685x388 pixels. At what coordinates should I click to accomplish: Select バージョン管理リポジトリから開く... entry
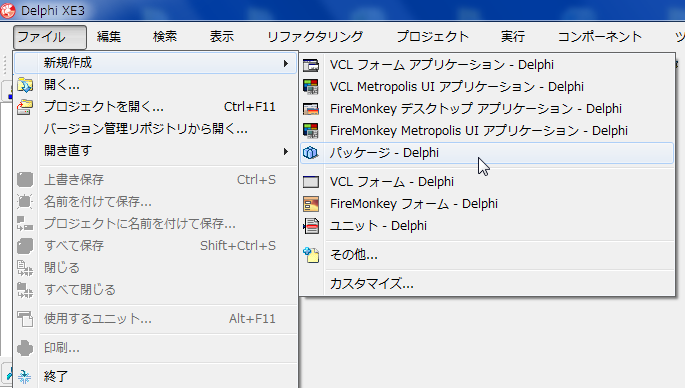156,129
